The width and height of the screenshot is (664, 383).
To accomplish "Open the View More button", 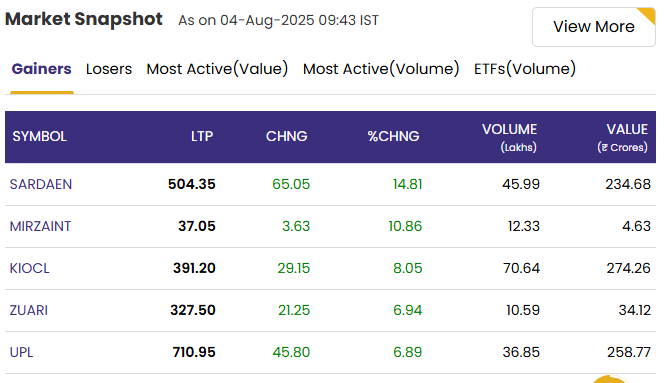I will tap(593, 27).
